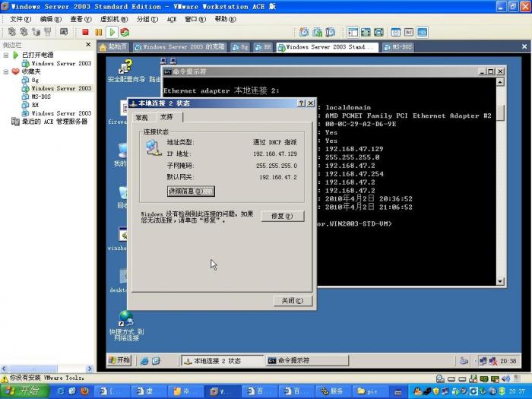
Task: Click the help ? button in dialog title
Action: 301,103
